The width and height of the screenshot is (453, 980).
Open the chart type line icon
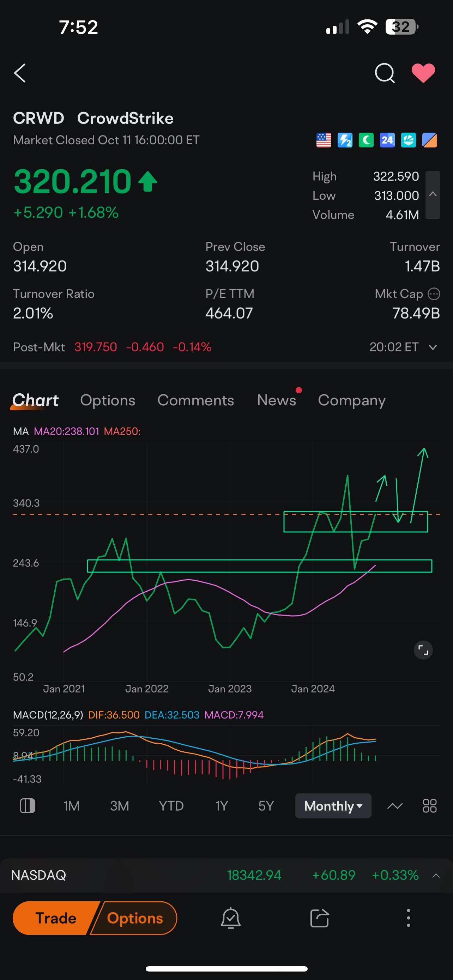point(395,806)
